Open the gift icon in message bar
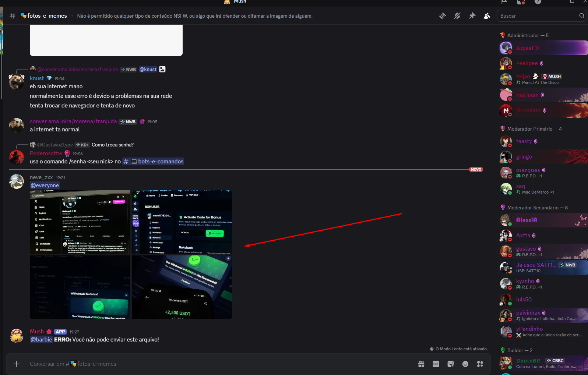 [421, 364]
